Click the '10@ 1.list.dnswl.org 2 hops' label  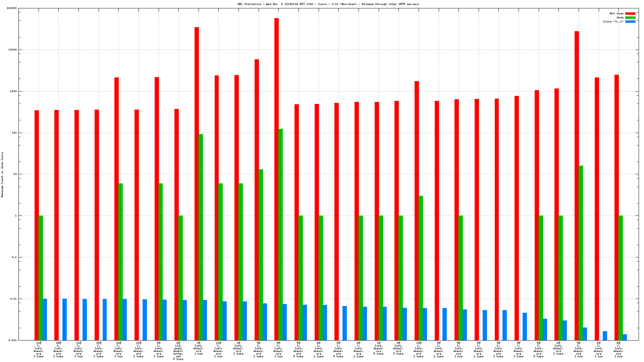(x=418, y=350)
